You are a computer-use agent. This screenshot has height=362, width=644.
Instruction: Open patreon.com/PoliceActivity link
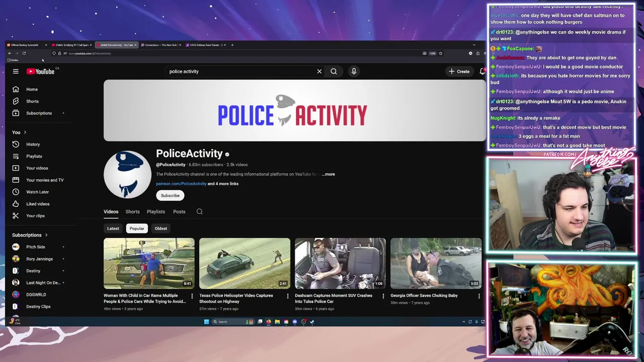tap(181, 184)
